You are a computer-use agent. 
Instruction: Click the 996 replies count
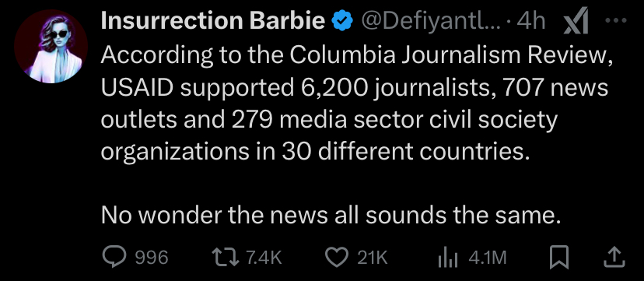(x=152, y=258)
